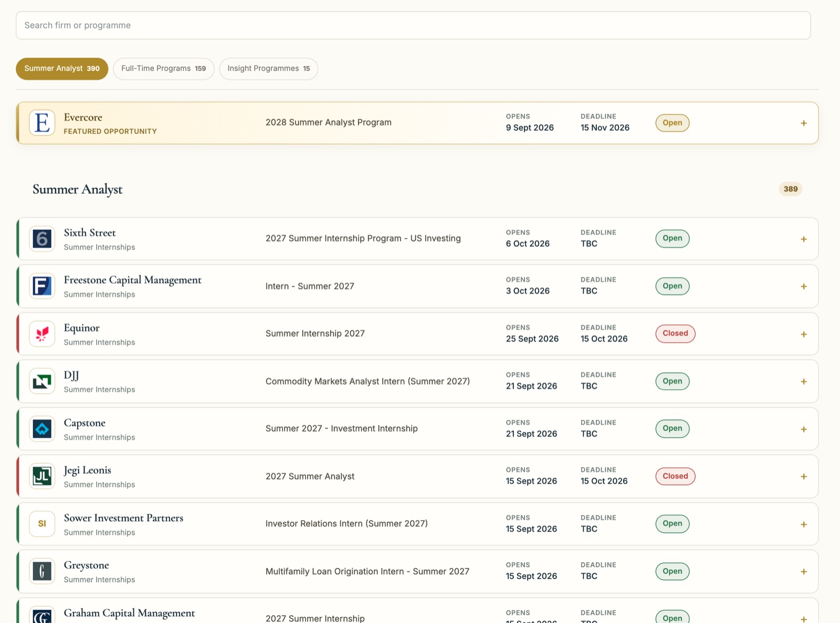Click "Summer 2027 - Investment Internship" text
Image resolution: width=840 pixels, height=623 pixels.
point(342,429)
